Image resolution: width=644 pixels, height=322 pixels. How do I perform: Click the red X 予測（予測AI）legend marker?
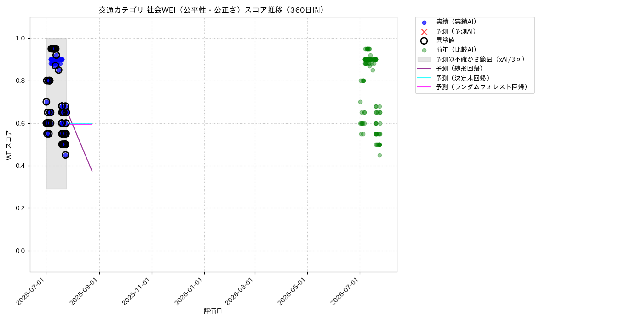[424, 32]
